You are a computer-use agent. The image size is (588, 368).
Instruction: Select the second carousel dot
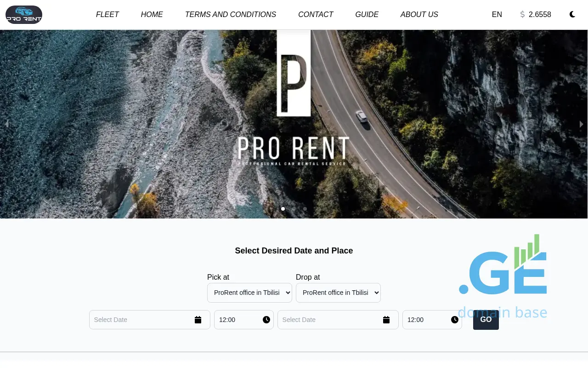(294, 209)
